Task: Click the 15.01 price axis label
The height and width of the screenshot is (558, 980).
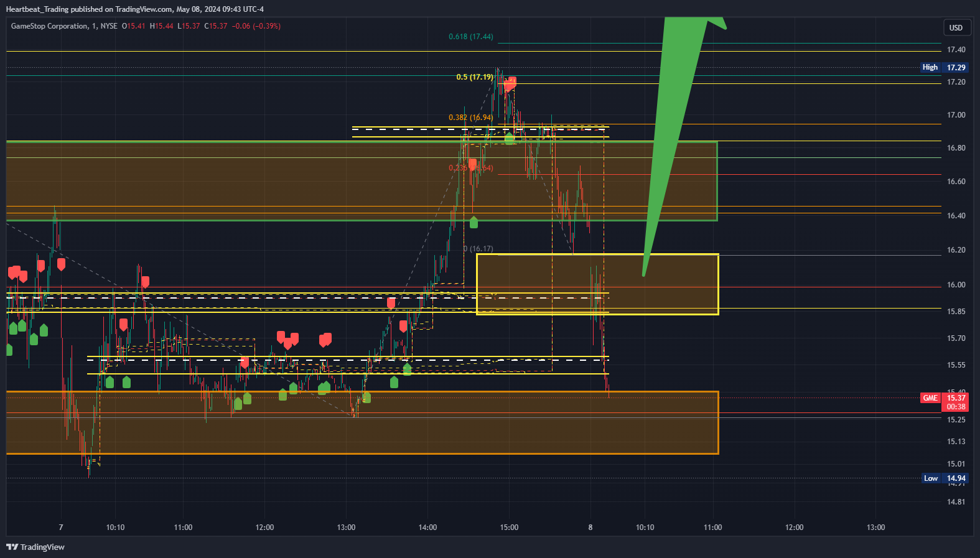Action: point(956,464)
